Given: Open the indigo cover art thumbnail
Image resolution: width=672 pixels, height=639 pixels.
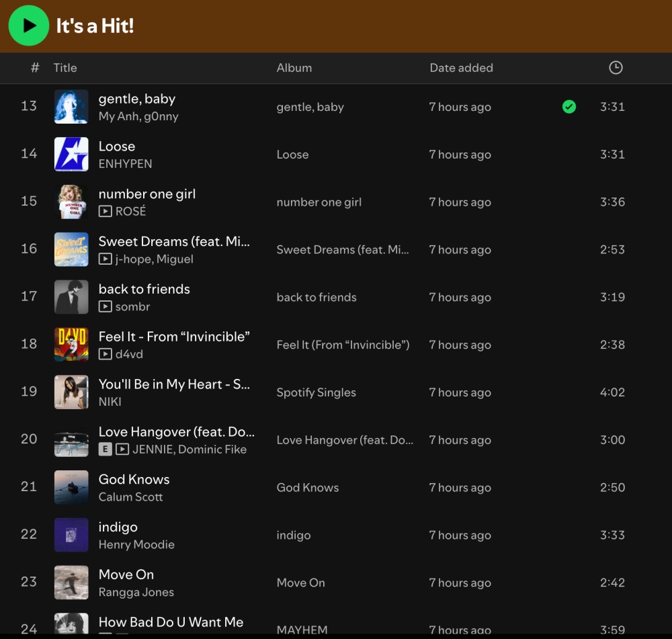Looking at the screenshot, I should coord(71,535).
